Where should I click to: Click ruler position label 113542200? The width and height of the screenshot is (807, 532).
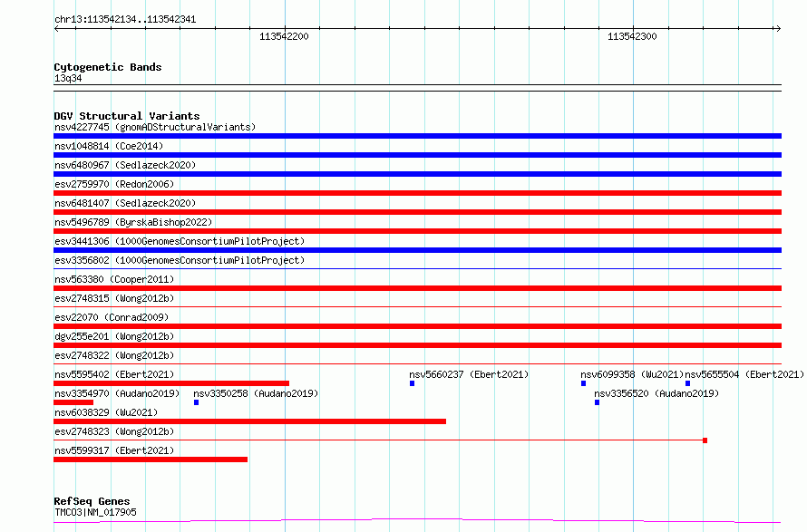[x=284, y=36]
